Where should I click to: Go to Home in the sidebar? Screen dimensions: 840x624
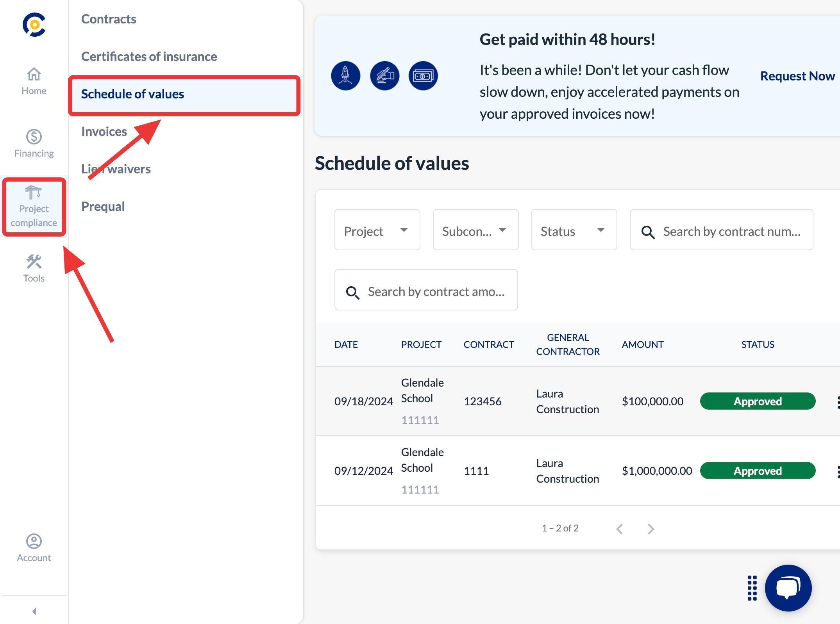tap(34, 81)
